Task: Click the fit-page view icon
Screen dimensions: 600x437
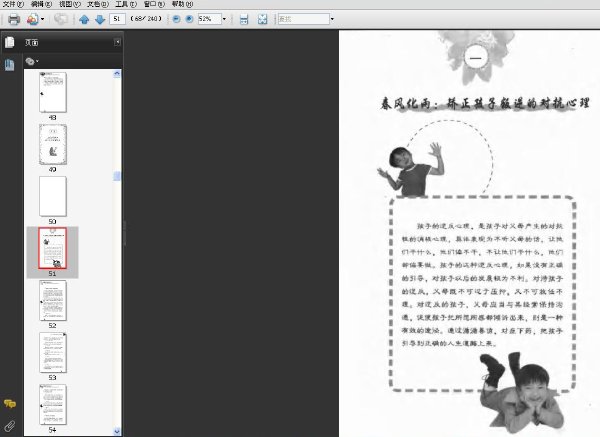Action: click(x=262, y=19)
